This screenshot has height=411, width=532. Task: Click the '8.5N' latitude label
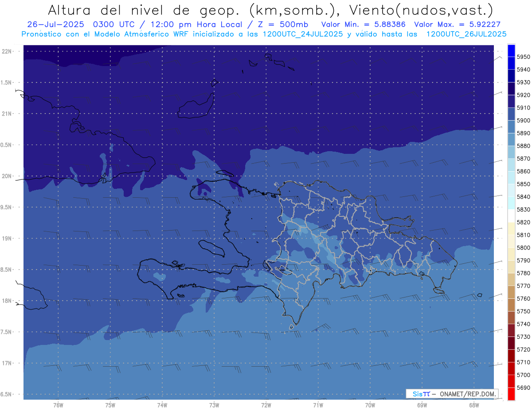pos(6,270)
